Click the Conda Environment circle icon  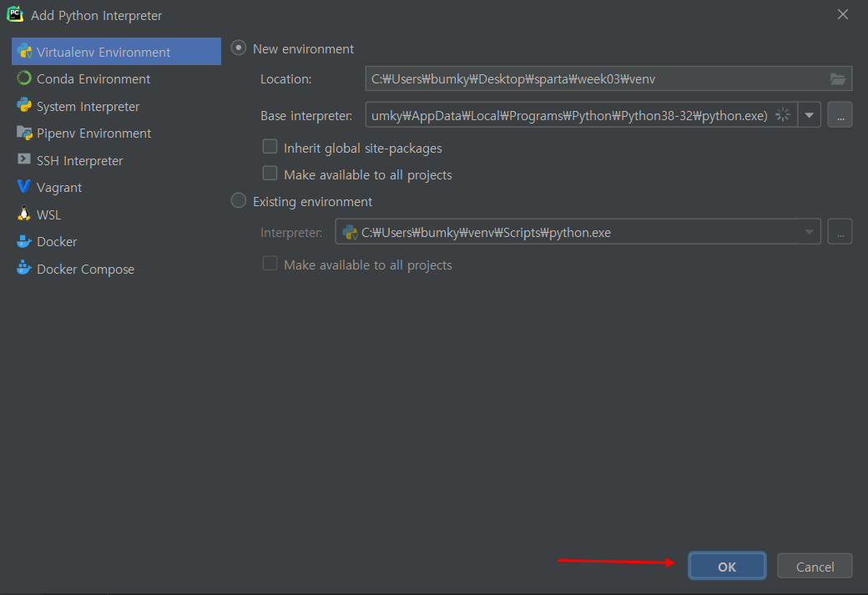24,78
